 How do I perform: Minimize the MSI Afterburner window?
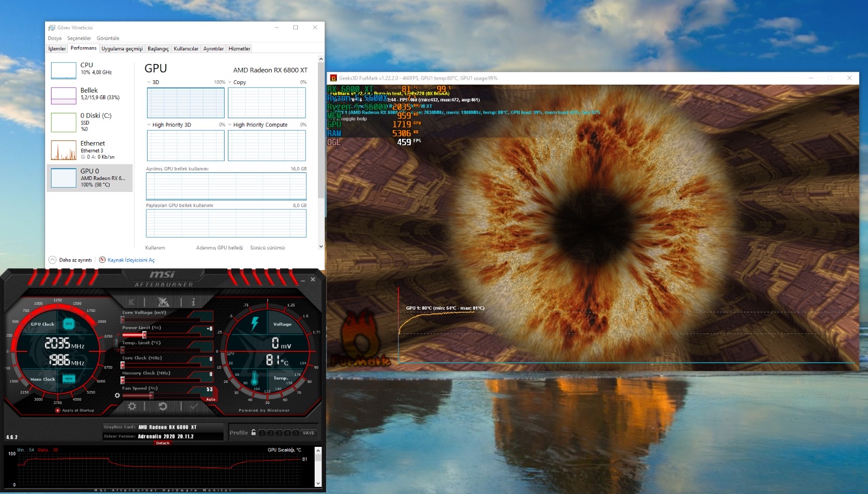(303, 280)
